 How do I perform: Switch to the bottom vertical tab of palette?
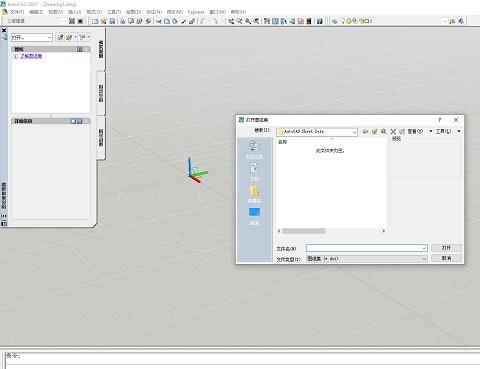[101, 137]
